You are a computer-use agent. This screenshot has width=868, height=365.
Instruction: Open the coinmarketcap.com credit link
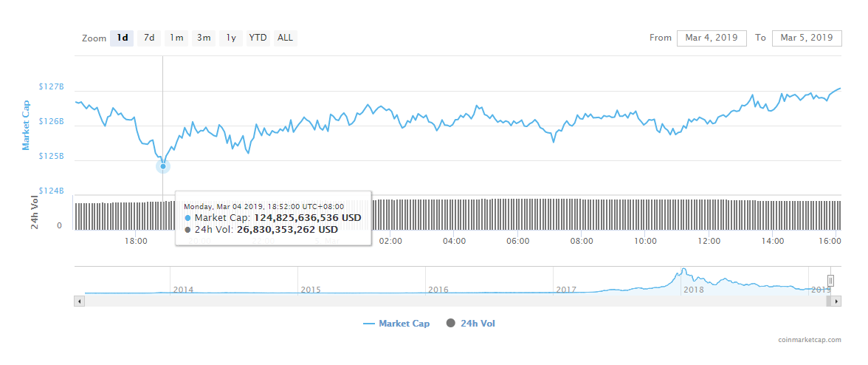(x=810, y=340)
